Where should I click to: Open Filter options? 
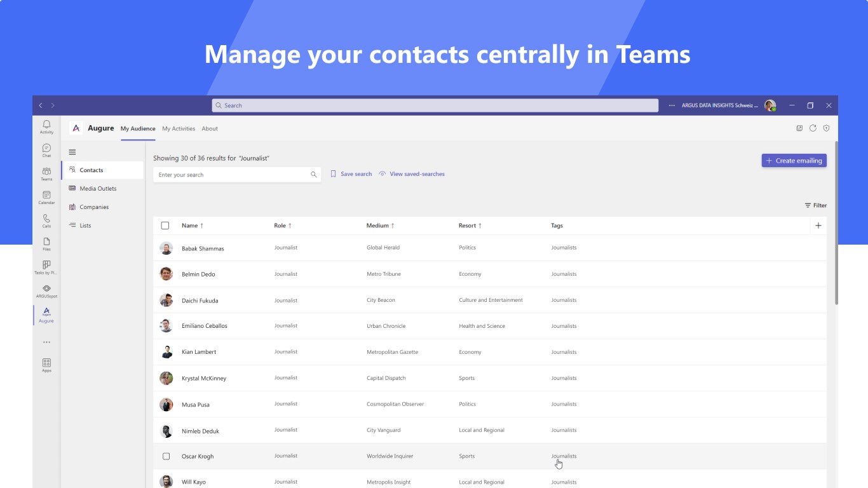(x=816, y=205)
